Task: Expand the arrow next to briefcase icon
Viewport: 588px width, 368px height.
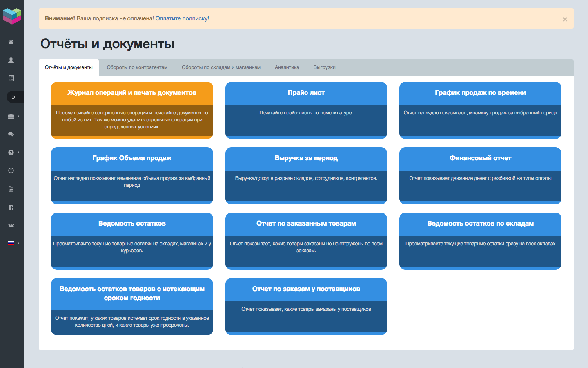Action: pyautogui.click(x=18, y=116)
